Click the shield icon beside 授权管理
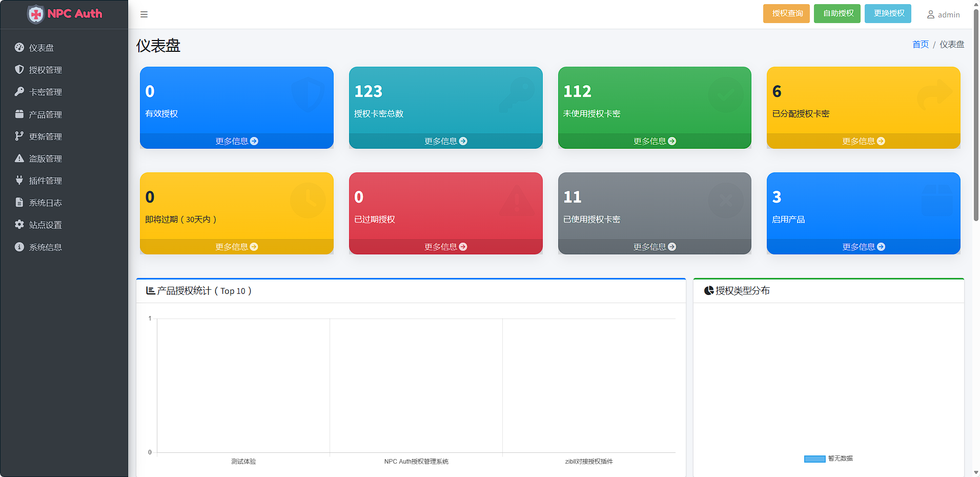The image size is (980, 477). pos(19,70)
